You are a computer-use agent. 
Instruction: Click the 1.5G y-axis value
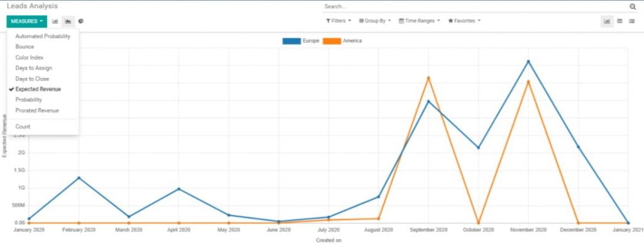pyautogui.click(x=20, y=170)
